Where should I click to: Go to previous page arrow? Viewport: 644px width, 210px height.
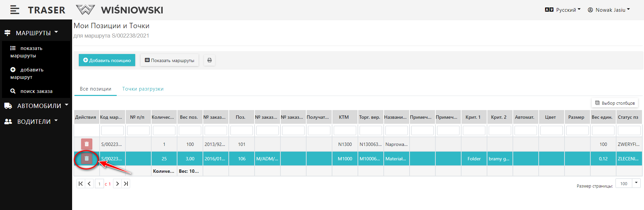(89, 184)
